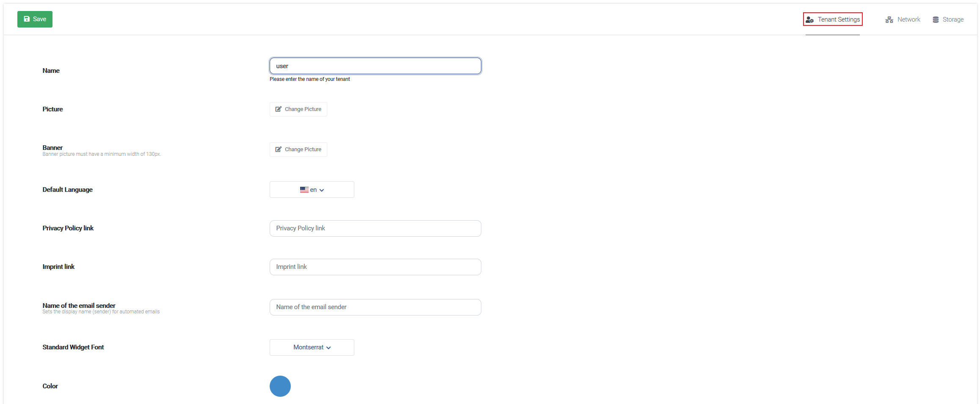Click 'Sets the display name (sender)' description

point(101,312)
